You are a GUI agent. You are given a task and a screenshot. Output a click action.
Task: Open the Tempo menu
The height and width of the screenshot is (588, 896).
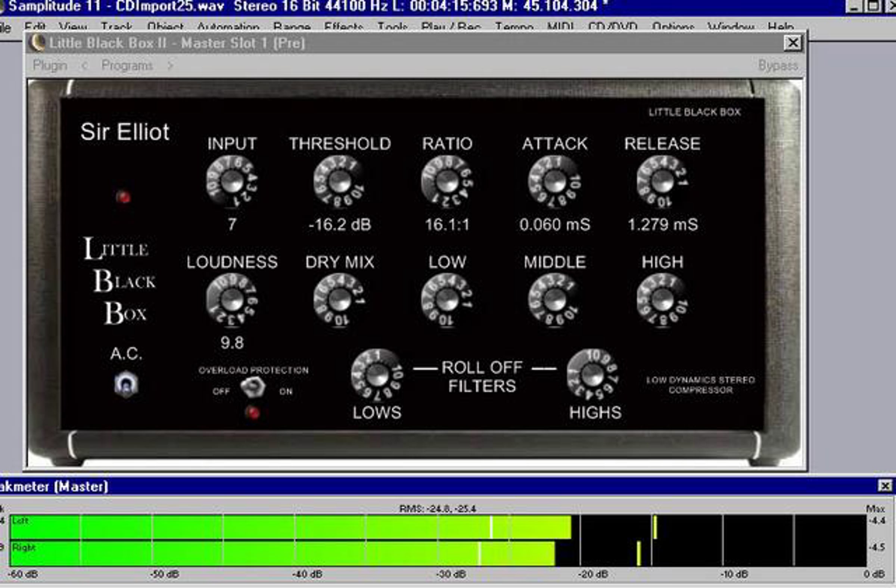(514, 27)
